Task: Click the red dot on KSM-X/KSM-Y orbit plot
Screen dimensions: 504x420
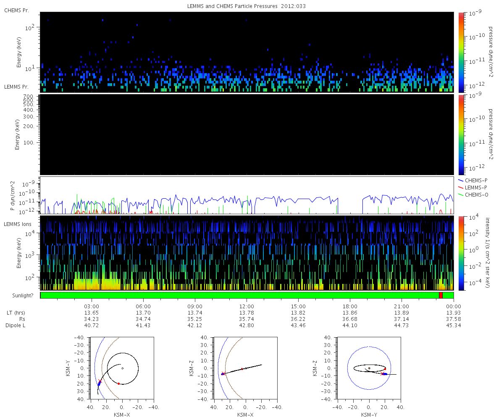Action: click(119, 383)
